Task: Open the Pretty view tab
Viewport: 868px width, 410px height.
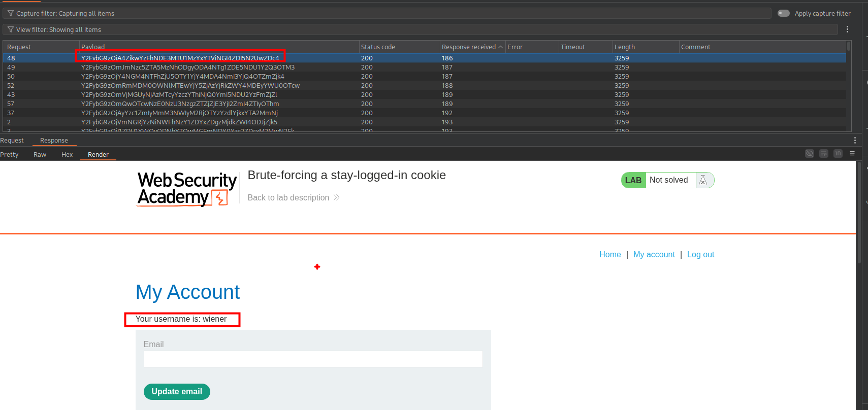Action: [9, 154]
